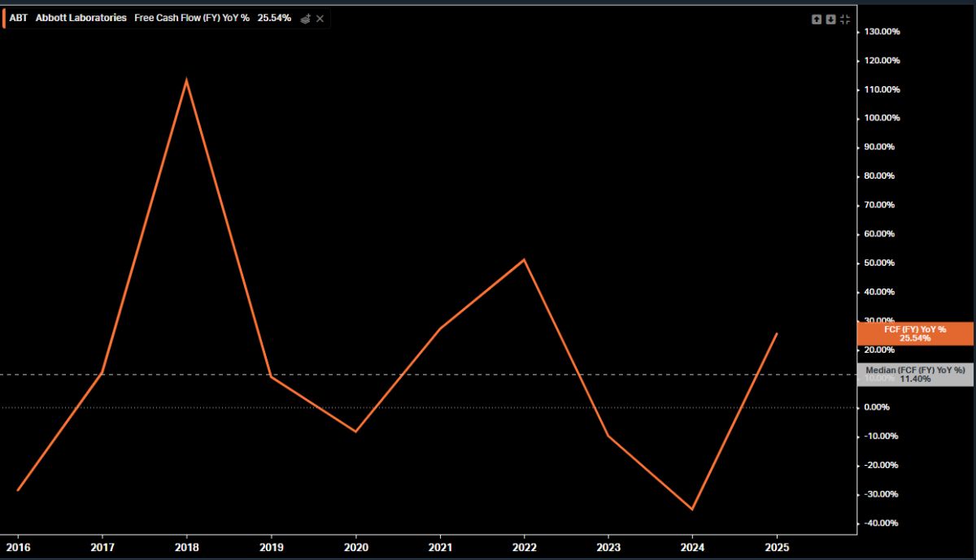Click the 2025 label on the time axis
The width and height of the screenshot is (976, 560).
coord(777,547)
